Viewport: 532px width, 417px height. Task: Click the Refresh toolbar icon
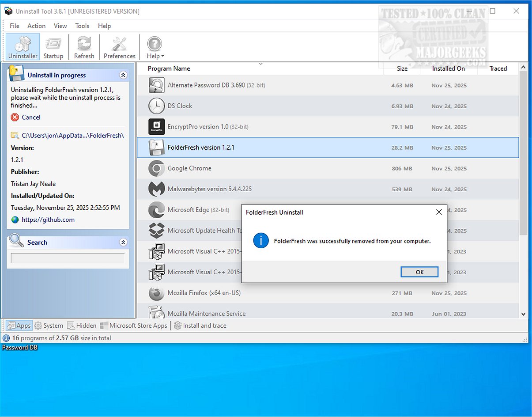tap(84, 47)
